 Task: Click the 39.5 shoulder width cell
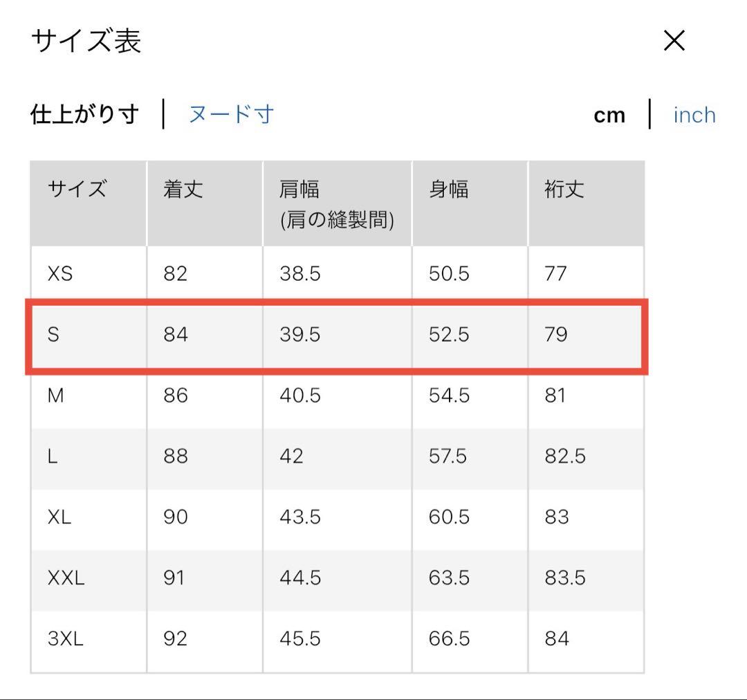300,335
